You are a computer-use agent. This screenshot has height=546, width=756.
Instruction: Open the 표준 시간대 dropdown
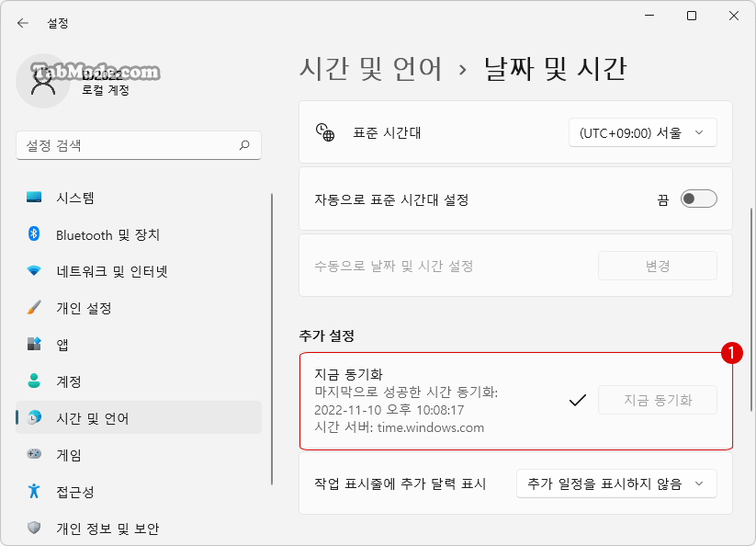click(642, 133)
